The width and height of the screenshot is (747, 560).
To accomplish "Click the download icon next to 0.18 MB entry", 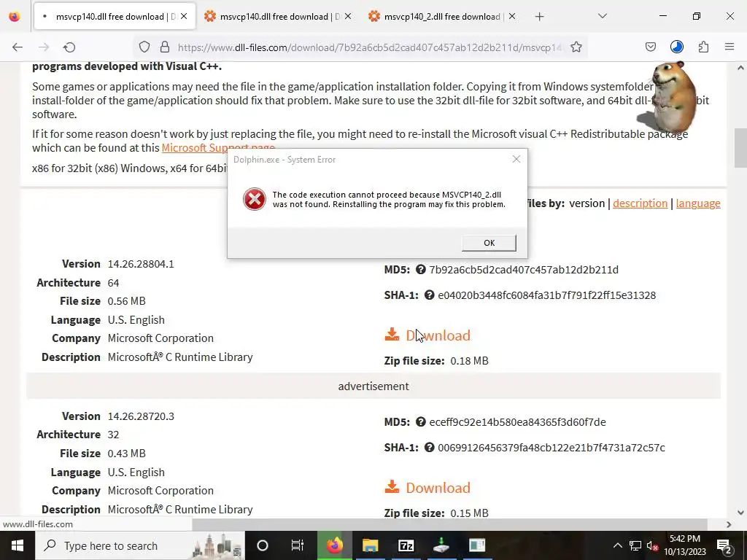I will pyautogui.click(x=392, y=334).
